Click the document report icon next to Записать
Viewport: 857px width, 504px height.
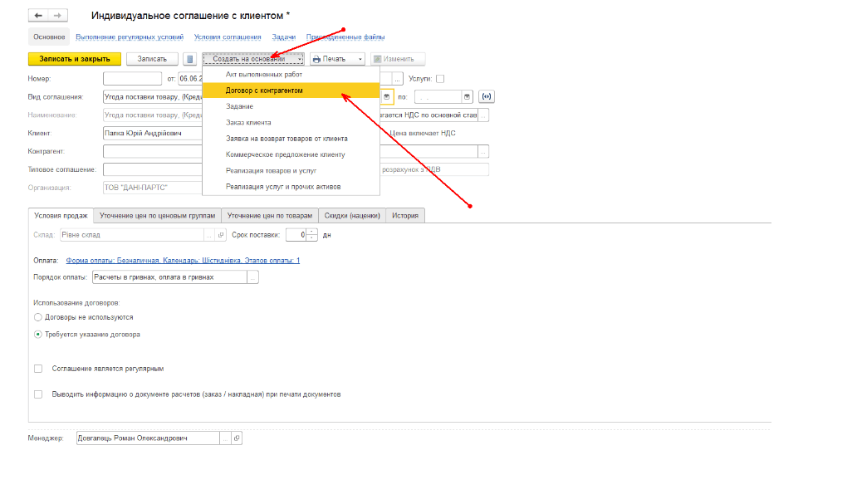pyautogui.click(x=190, y=59)
